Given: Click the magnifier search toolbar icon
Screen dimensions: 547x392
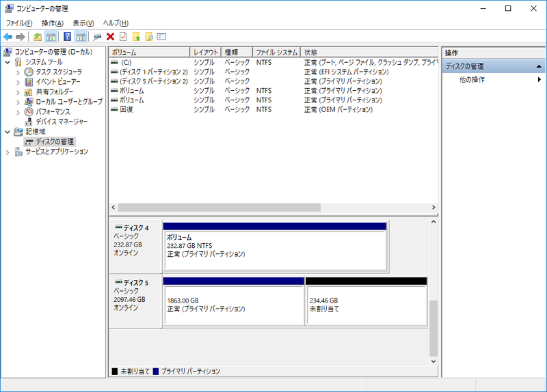Looking at the screenshot, I should pyautogui.click(x=149, y=37).
